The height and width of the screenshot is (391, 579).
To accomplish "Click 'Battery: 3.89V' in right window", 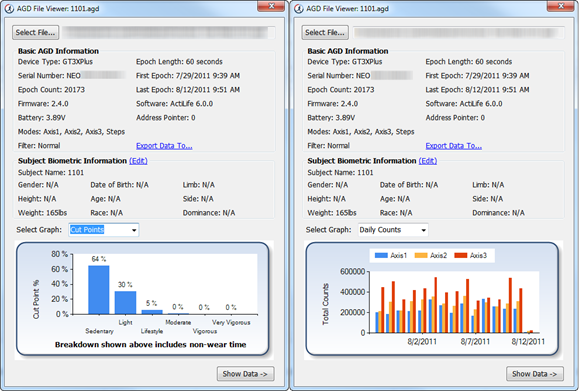I will [x=331, y=118].
